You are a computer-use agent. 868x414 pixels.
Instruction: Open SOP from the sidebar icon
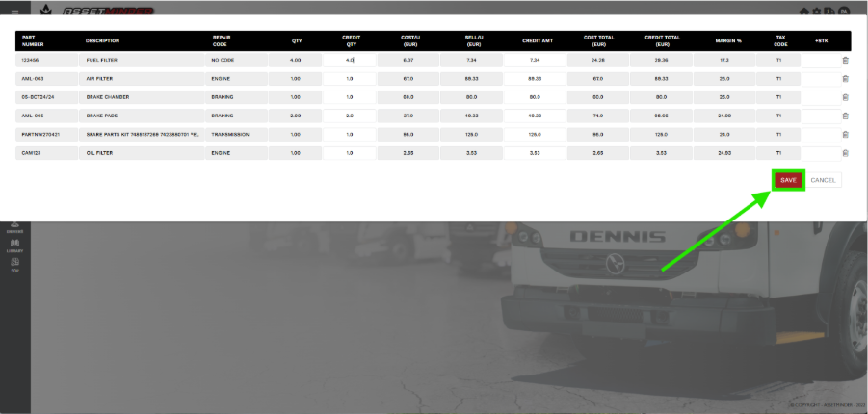pyautogui.click(x=15, y=265)
